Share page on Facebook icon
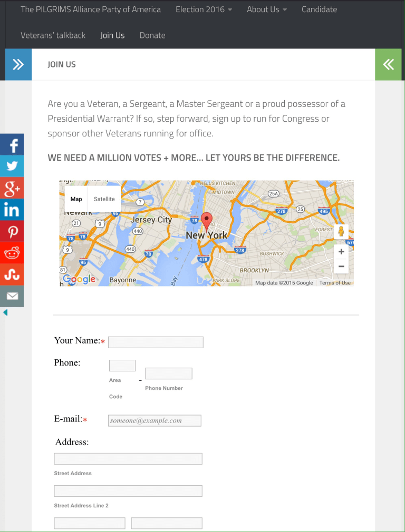405x532 pixels. click(x=12, y=145)
